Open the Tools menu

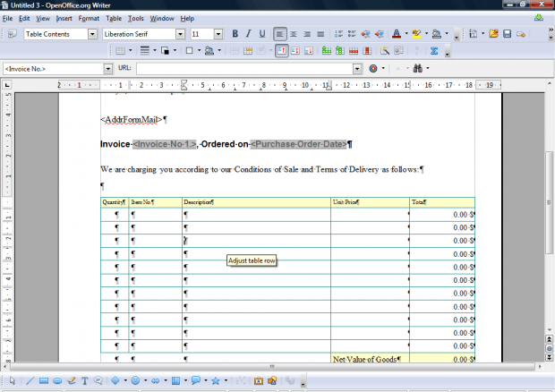pos(136,19)
